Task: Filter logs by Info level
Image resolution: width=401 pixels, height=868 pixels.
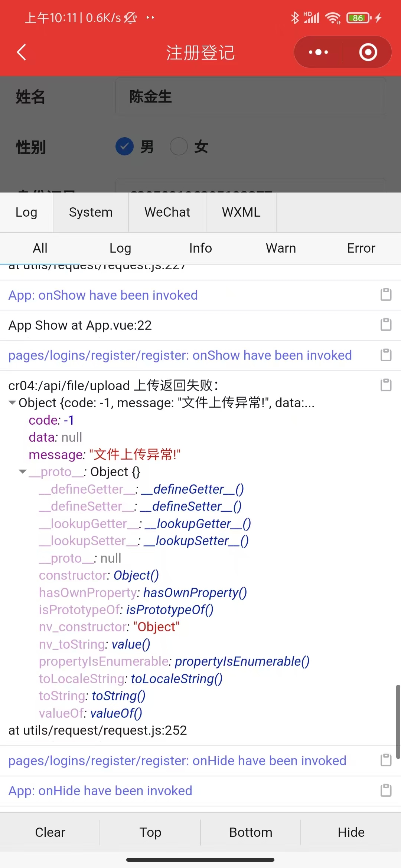Action: point(200,248)
